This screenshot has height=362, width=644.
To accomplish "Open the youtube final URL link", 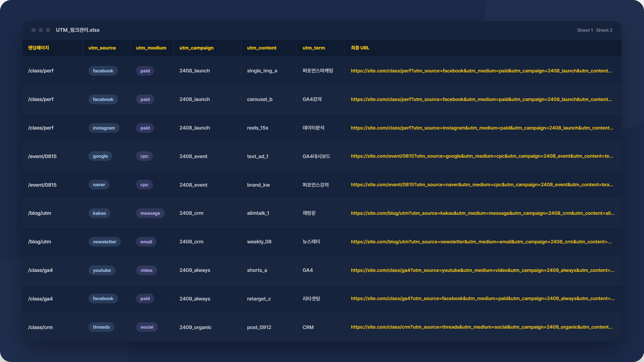I will (483, 270).
